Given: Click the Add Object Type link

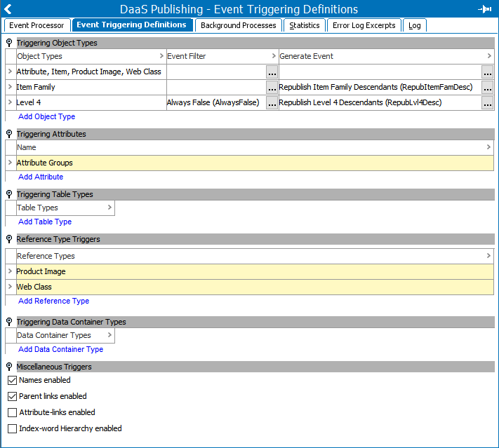Looking at the screenshot, I should coord(46,116).
